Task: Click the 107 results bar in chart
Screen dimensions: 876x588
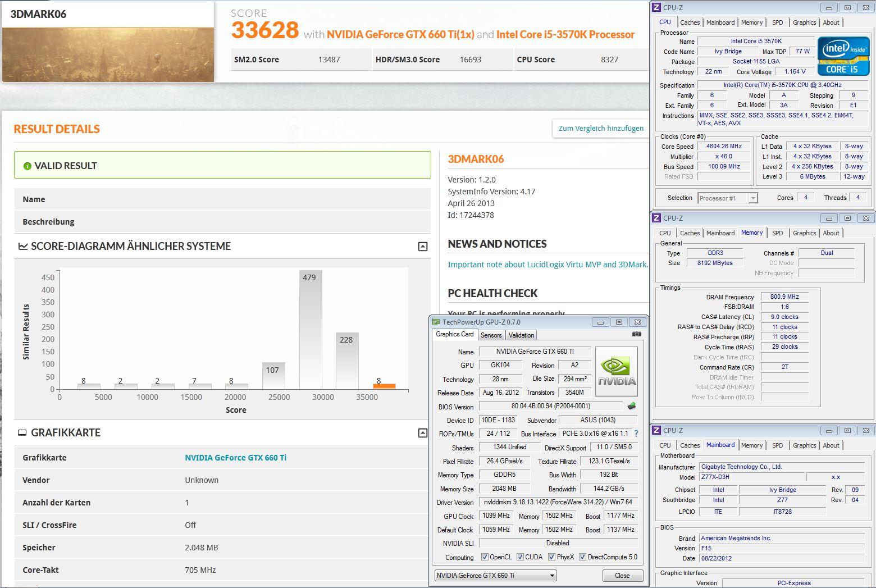Action: [x=273, y=376]
